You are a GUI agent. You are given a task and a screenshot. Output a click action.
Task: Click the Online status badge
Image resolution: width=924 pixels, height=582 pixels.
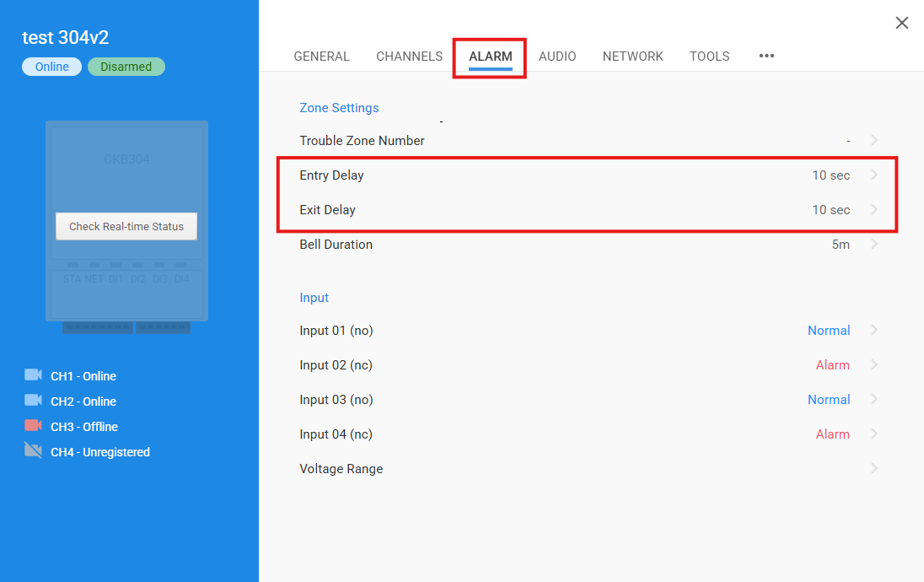pos(51,67)
